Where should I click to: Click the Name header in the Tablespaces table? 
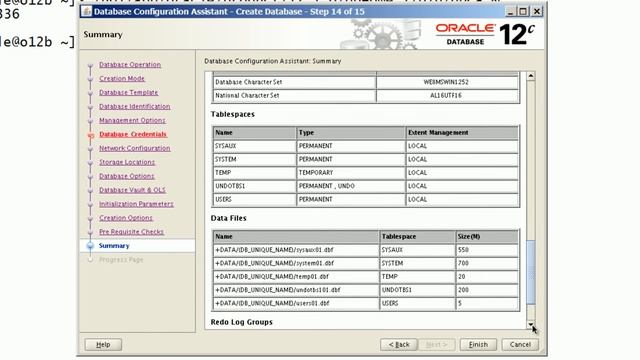click(254, 133)
